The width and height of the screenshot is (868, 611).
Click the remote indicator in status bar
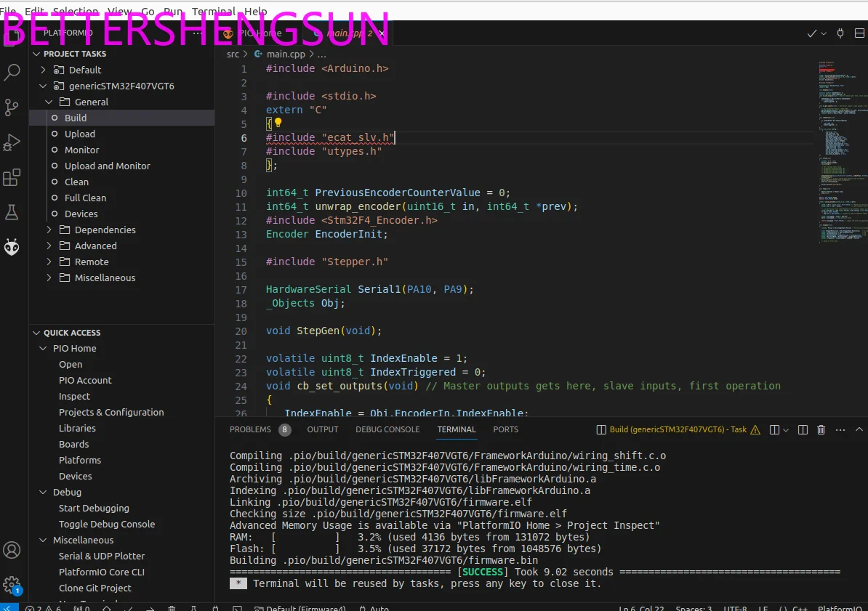pos(9,607)
